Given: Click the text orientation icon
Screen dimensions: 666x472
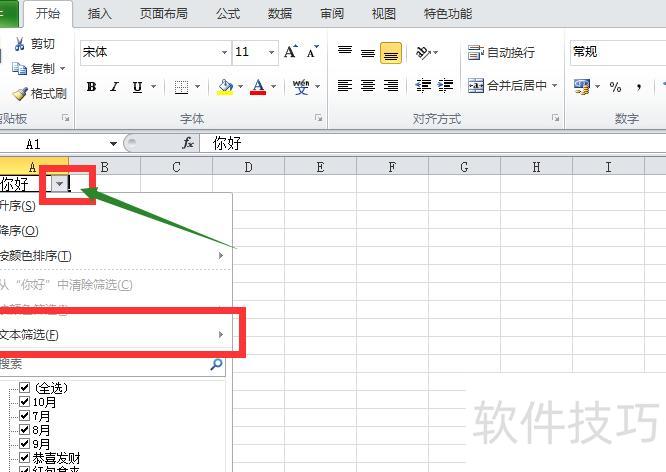Looking at the screenshot, I should click(423, 53).
